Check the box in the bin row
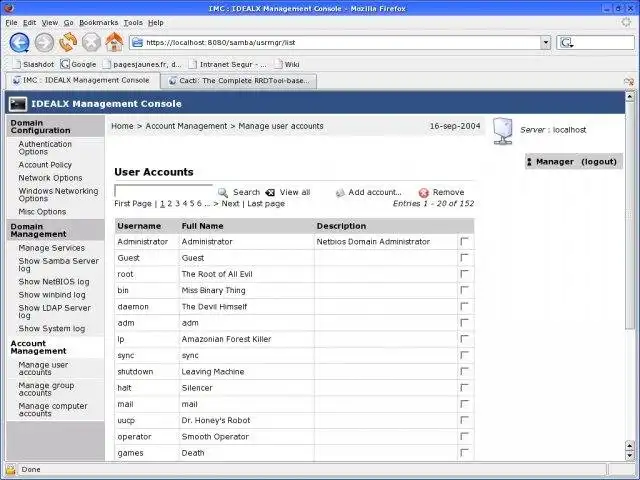 click(464, 290)
